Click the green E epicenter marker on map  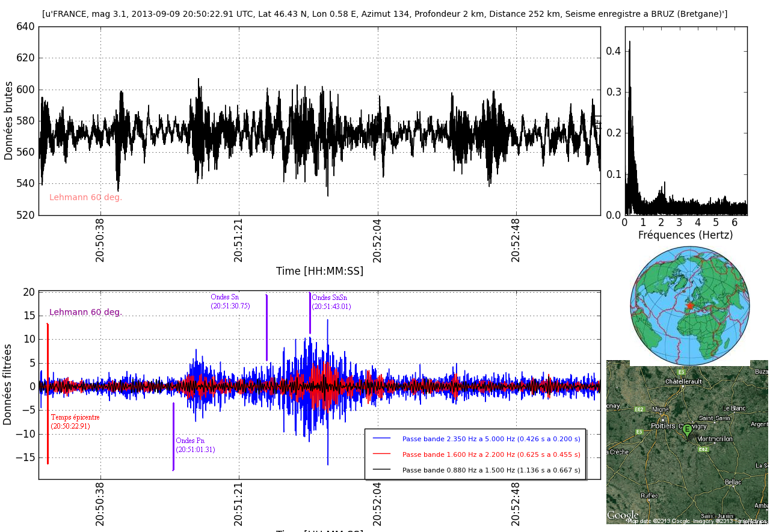click(686, 430)
